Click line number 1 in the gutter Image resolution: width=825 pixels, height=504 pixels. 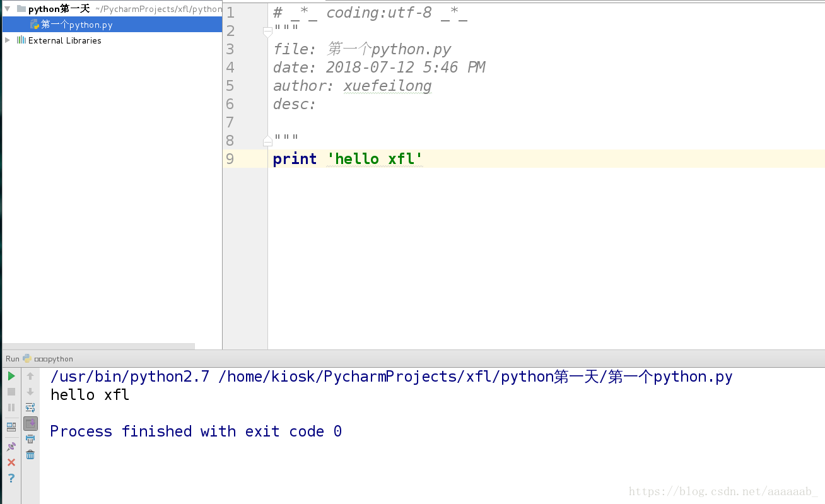230,13
